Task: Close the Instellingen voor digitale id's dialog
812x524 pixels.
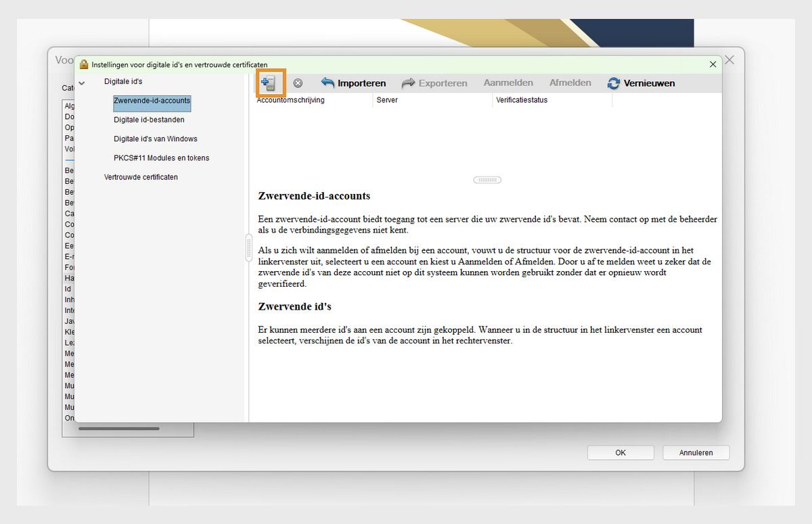Action: pos(713,64)
